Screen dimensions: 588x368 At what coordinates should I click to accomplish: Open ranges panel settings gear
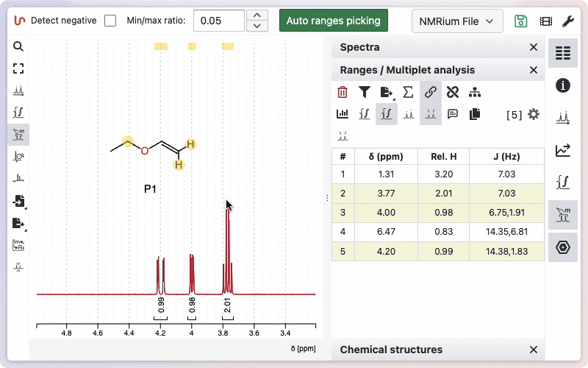(x=534, y=114)
